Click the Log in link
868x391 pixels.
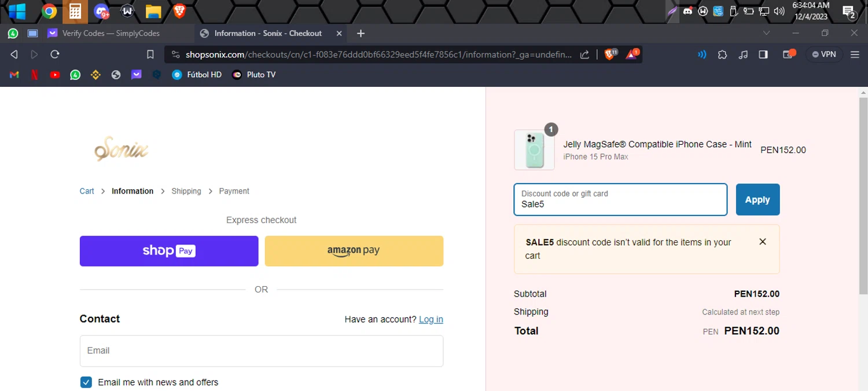(x=431, y=319)
